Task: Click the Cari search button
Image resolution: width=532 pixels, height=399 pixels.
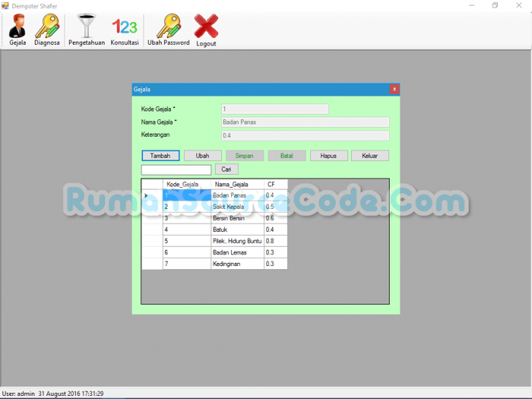Action: (226, 169)
